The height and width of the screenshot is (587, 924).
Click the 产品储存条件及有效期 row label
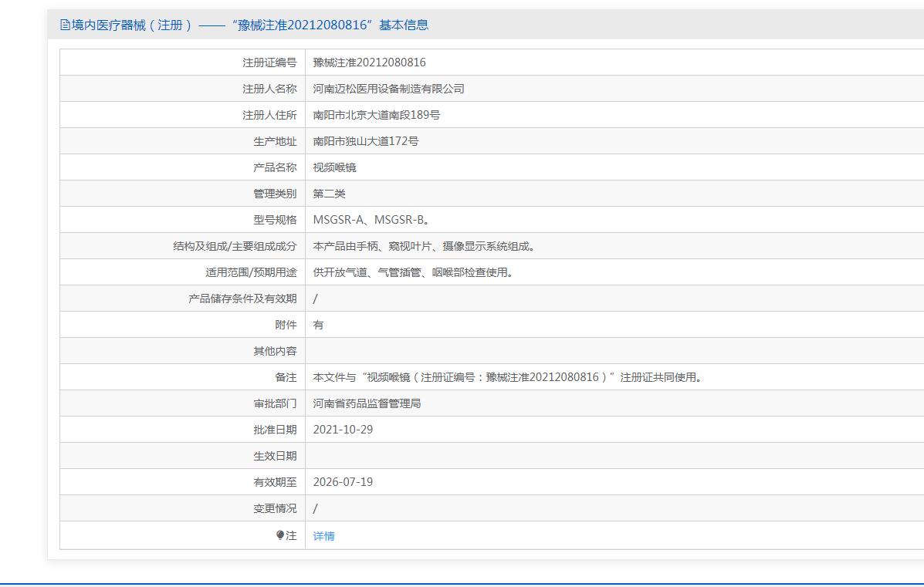(x=242, y=299)
